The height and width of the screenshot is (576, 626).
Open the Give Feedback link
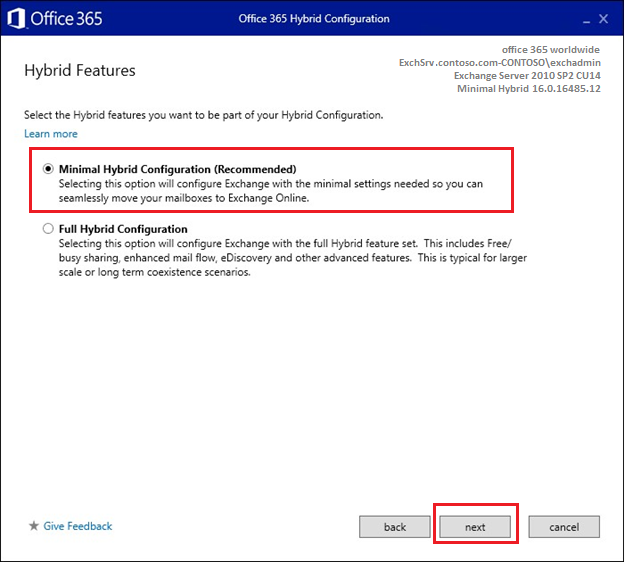click(77, 526)
